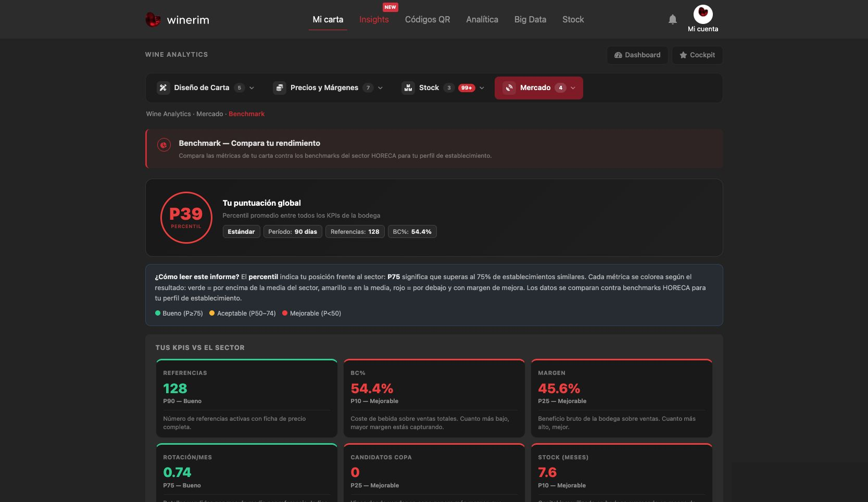The width and height of the screenshot is (868, 502).
Task: Open the BC% 54.4% KPI card
Action: click(434, 398)
